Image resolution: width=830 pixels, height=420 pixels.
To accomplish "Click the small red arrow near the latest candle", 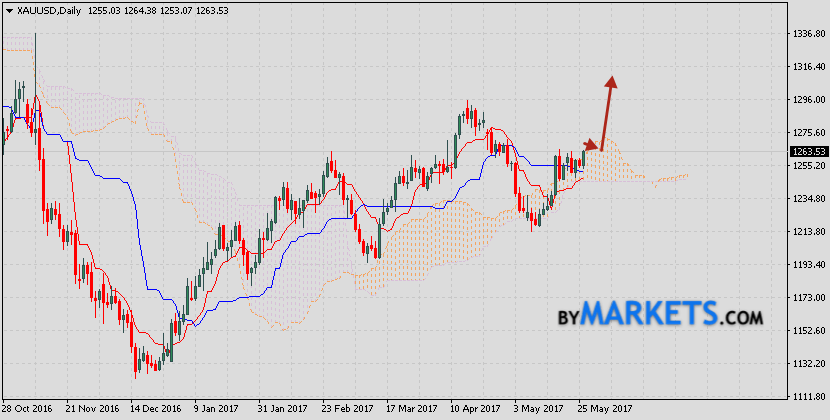I will [594, 146].
